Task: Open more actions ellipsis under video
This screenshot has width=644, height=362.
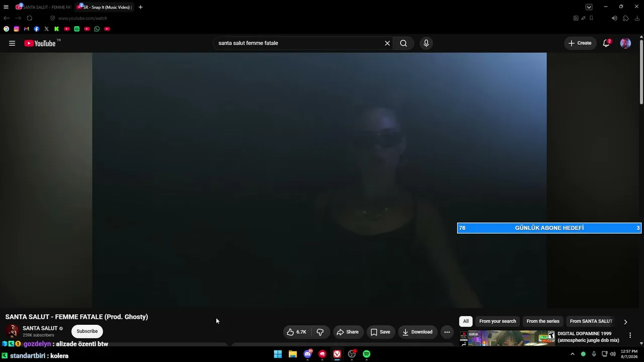Action: coord(447,332)
